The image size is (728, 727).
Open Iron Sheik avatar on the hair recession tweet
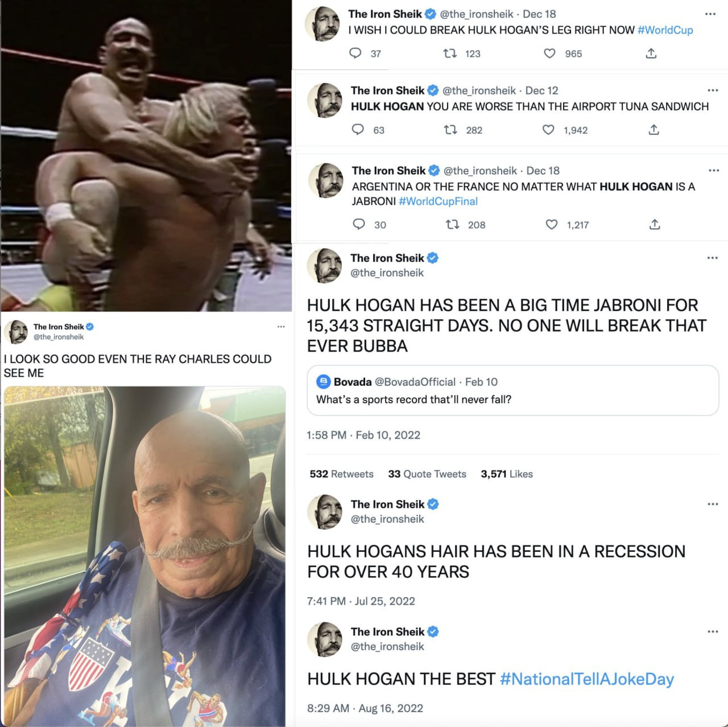coord(325,512)
